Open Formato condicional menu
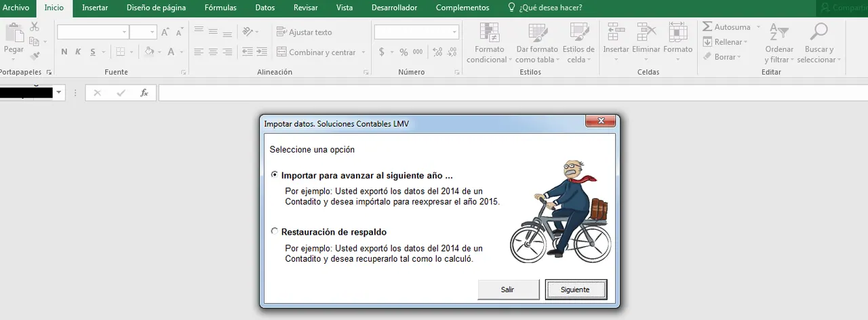The width and height of the screenshot is (868, 320). [490, 43]
